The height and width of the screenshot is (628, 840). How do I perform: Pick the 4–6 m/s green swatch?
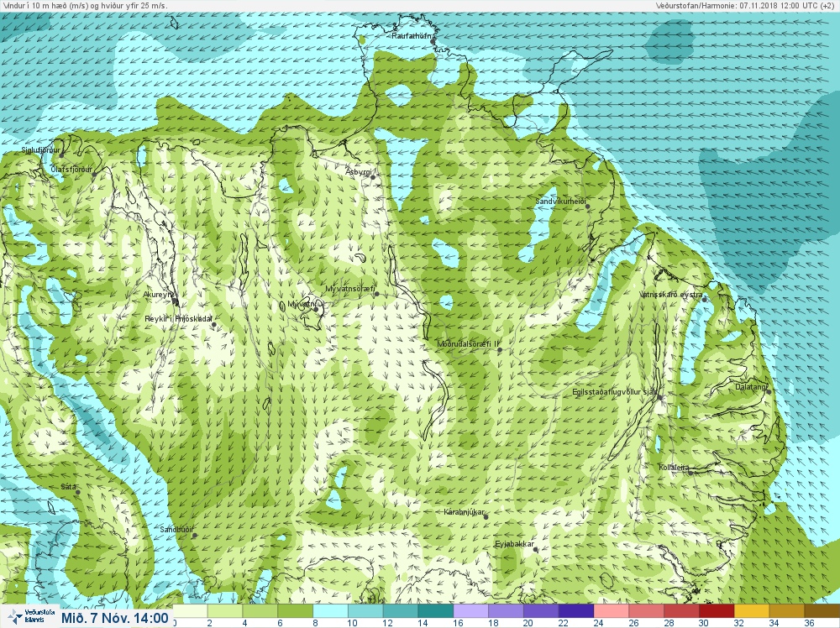click(260, 611)
